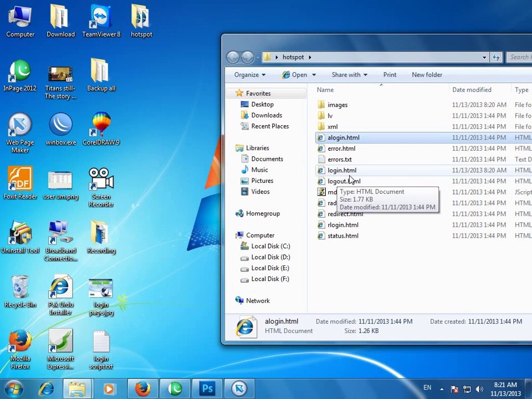Select the status.html file
The image size is (532, 399).
[x=342, y=236]
